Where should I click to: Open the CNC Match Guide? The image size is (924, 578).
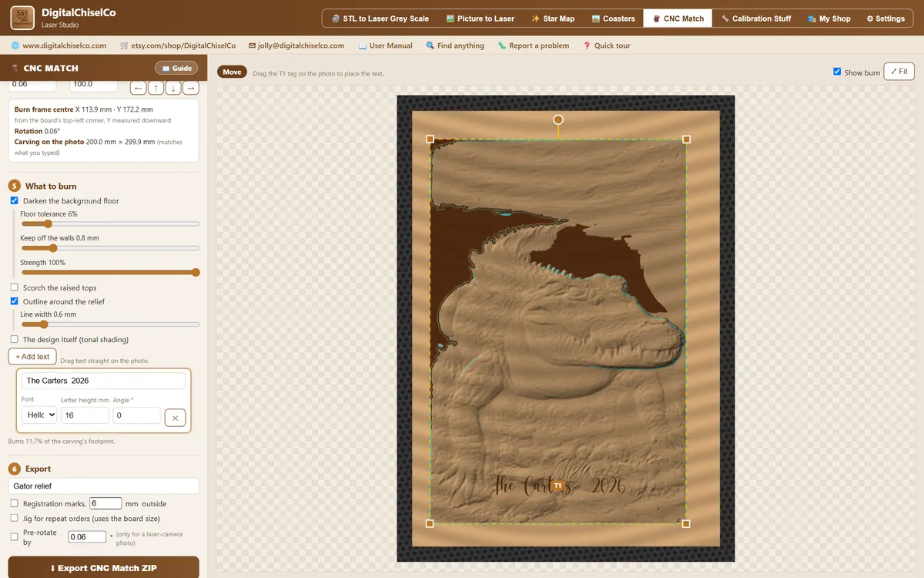(176, 68)
